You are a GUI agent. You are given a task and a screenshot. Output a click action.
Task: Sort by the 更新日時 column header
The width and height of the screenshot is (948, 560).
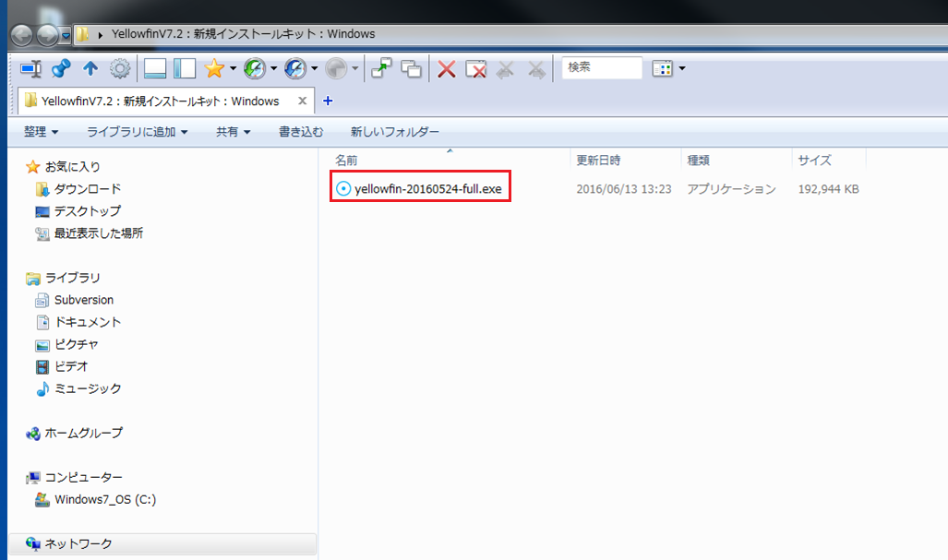[598, 161]
